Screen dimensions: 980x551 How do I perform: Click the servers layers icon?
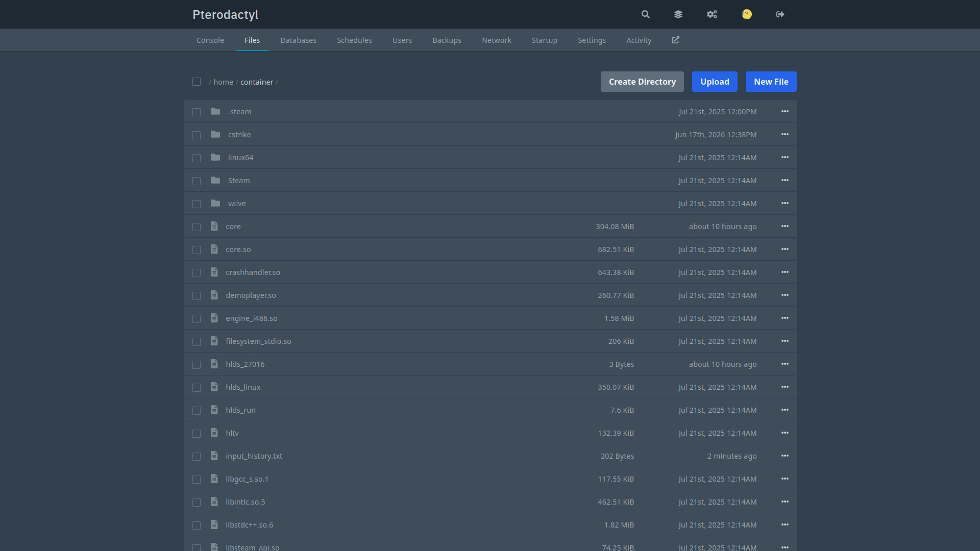pos(678,14)
